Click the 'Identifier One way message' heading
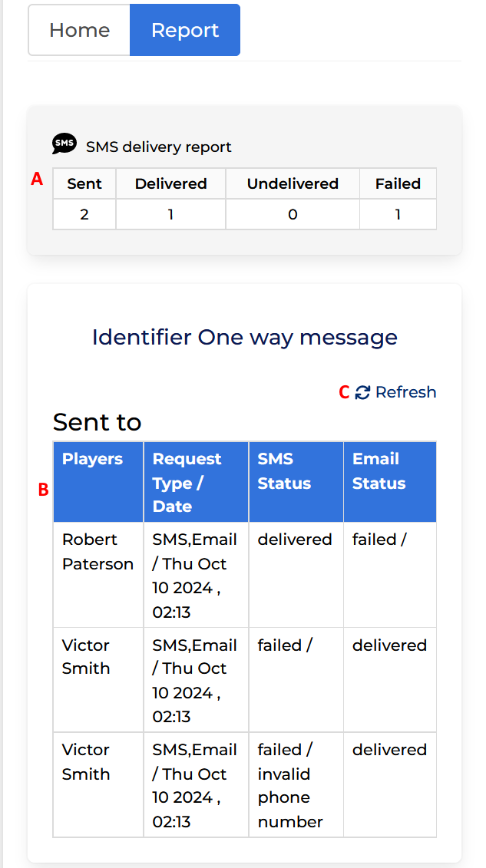 coord(245,337)
